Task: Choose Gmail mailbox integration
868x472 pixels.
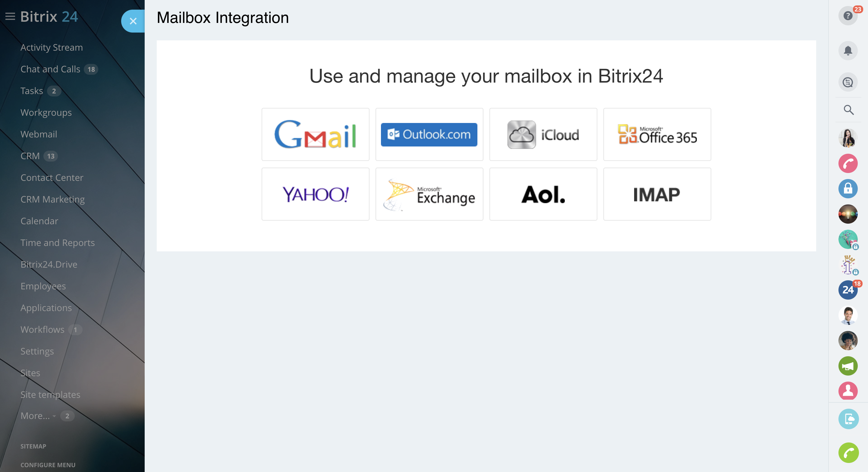Action: pyautogui.click(x=315, y=134)
